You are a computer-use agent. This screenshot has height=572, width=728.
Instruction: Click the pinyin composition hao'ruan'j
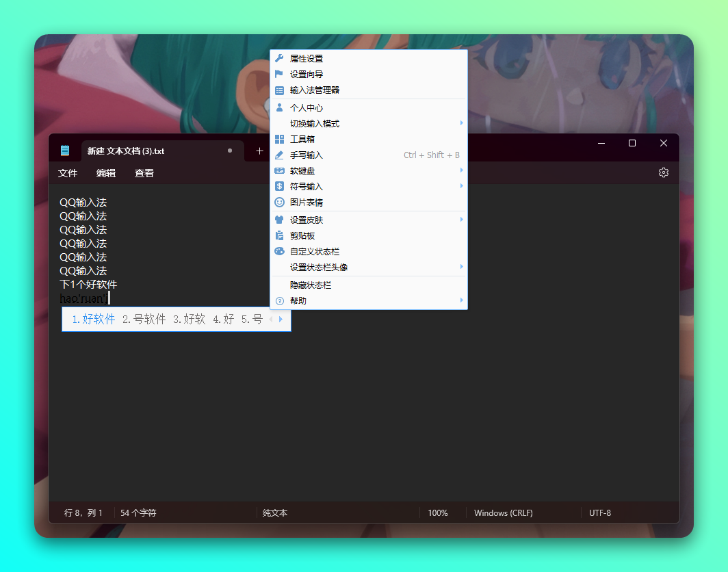83,298
